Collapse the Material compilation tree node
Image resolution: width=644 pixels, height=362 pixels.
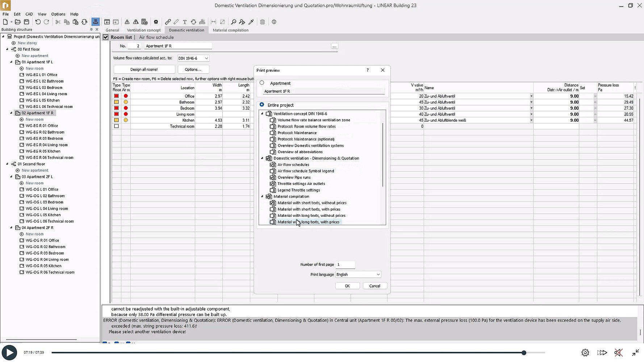click(262, 197)
